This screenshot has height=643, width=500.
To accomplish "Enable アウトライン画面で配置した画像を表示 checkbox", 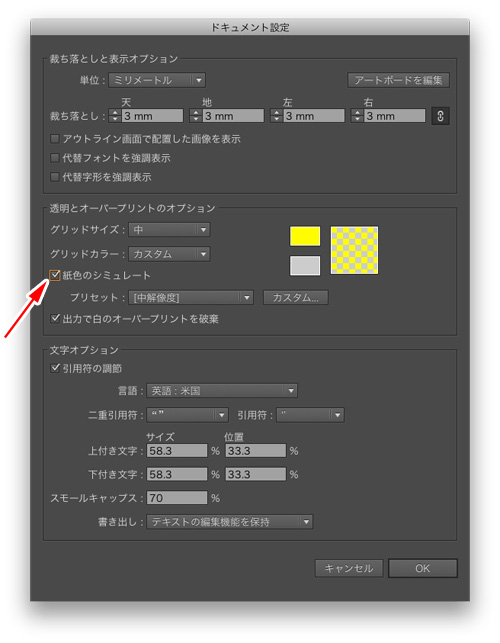I will click(55, 139).
